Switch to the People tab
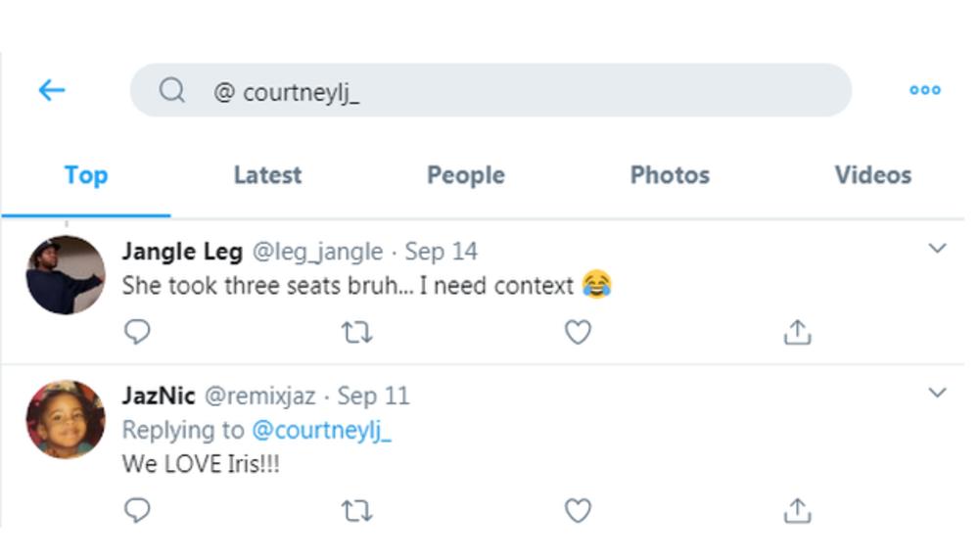This screenshot has height=560, width=979. (465, 175)
